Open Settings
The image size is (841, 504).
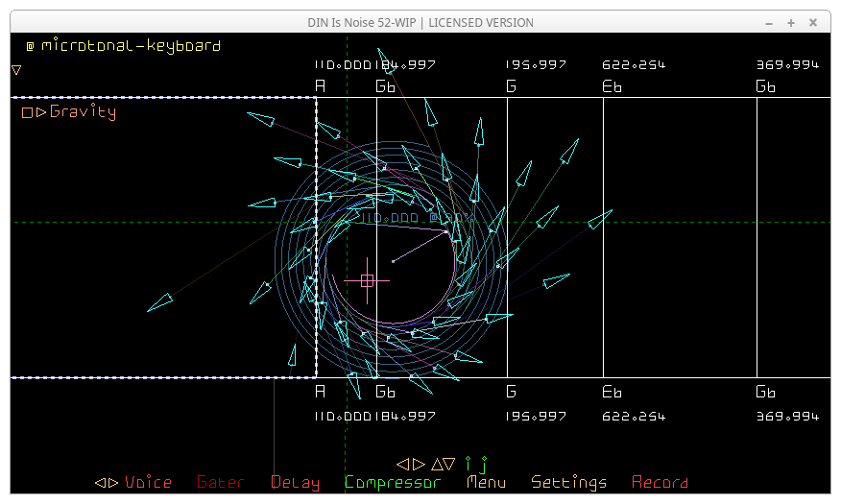[x=568, y=483]
